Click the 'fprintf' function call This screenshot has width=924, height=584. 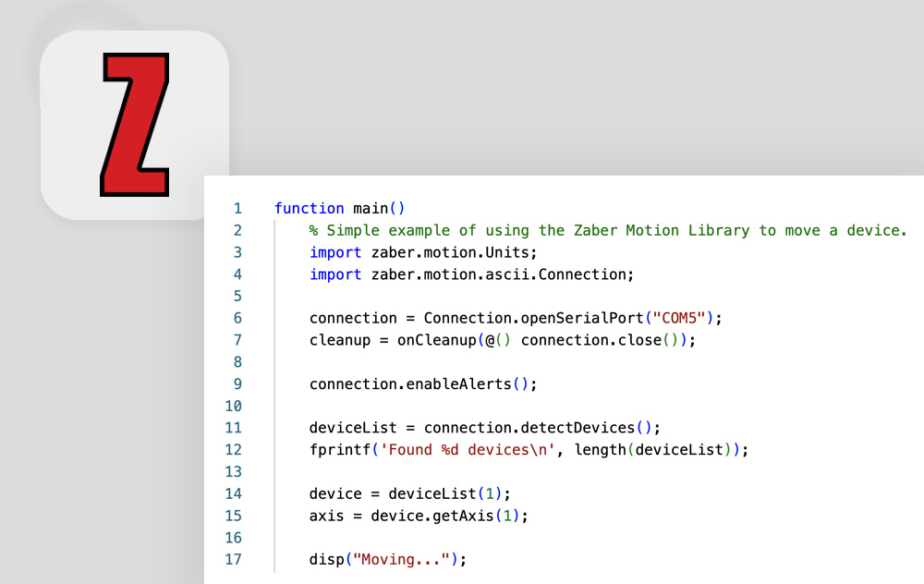tap(340, 450)
